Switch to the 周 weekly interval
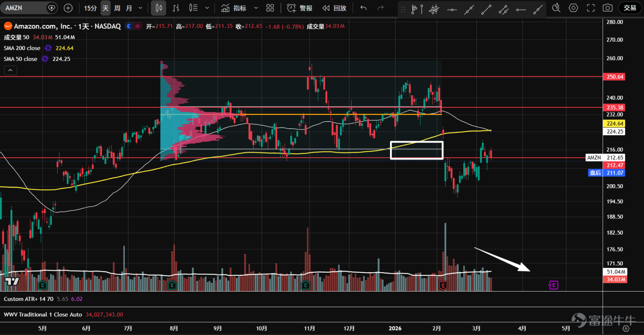Image resolution: width=644 pixels, height=335 pixels. click(117, 8)
